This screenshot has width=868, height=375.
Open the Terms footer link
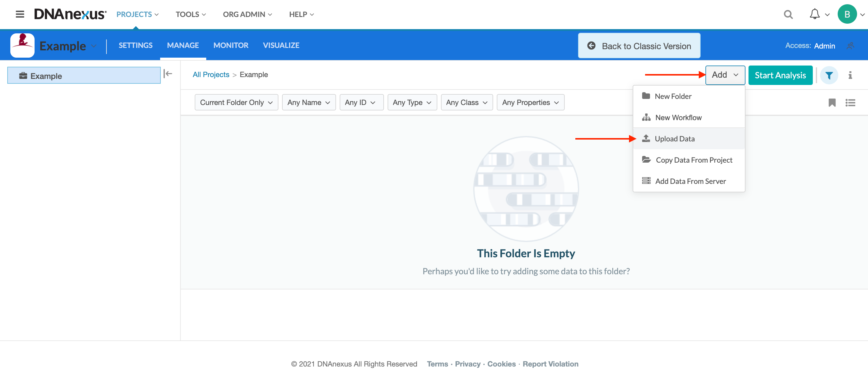coord(437,364)
